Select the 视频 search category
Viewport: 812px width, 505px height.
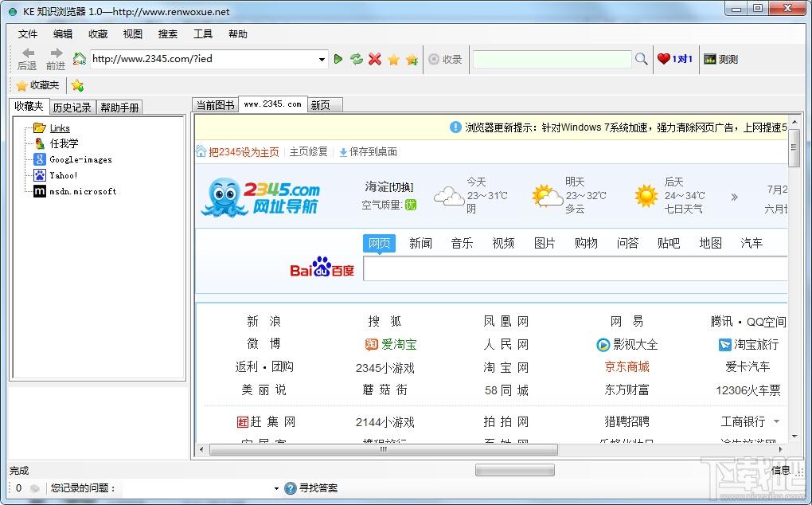click(x=503, y=243)
